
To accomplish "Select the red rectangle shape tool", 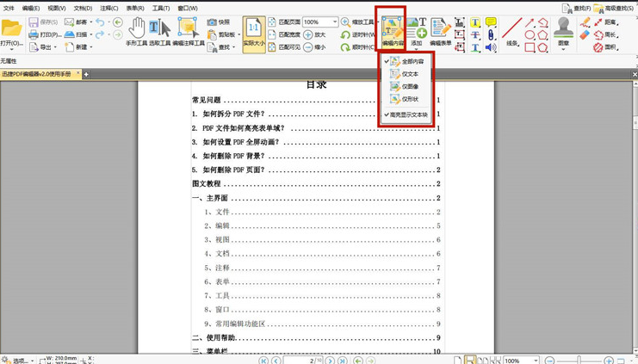I will [x=530, y=47].
